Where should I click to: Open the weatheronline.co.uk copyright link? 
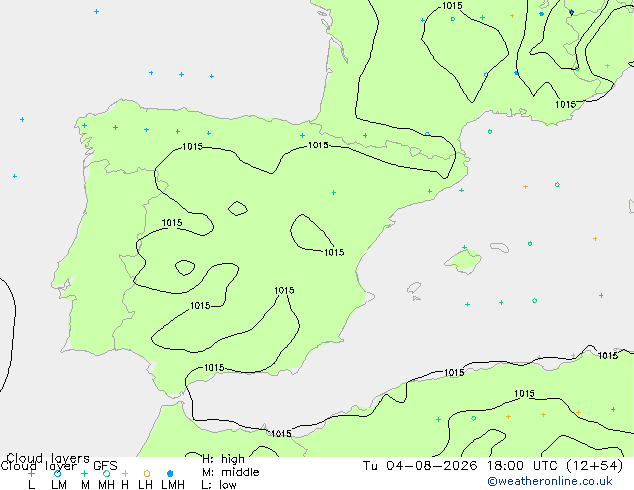coord(550,481)
